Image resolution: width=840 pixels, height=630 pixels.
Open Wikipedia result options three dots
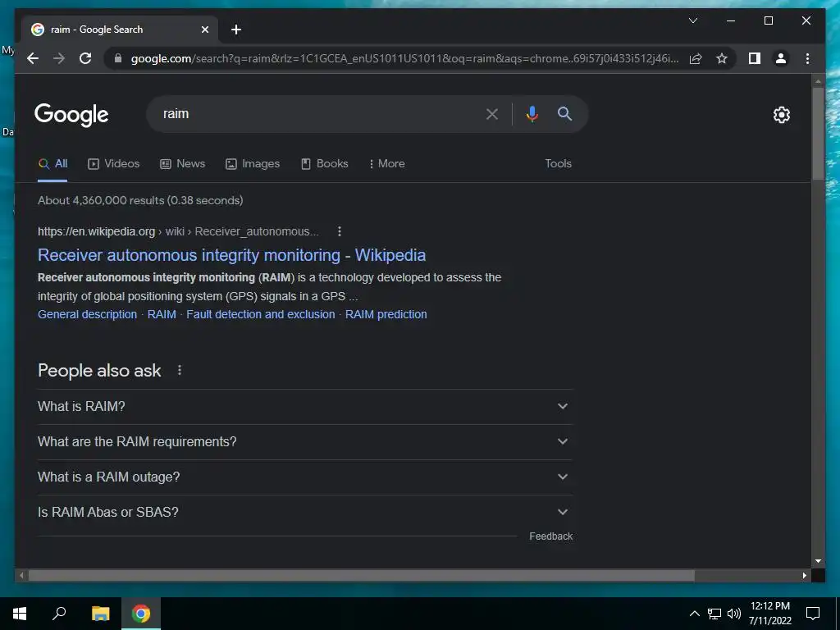click(339, 231)
